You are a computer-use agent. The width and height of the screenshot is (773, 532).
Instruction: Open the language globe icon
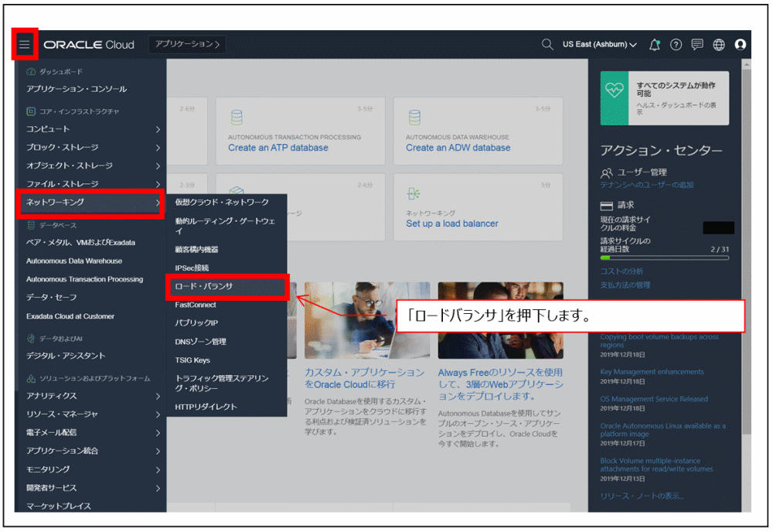click(719, 44)
